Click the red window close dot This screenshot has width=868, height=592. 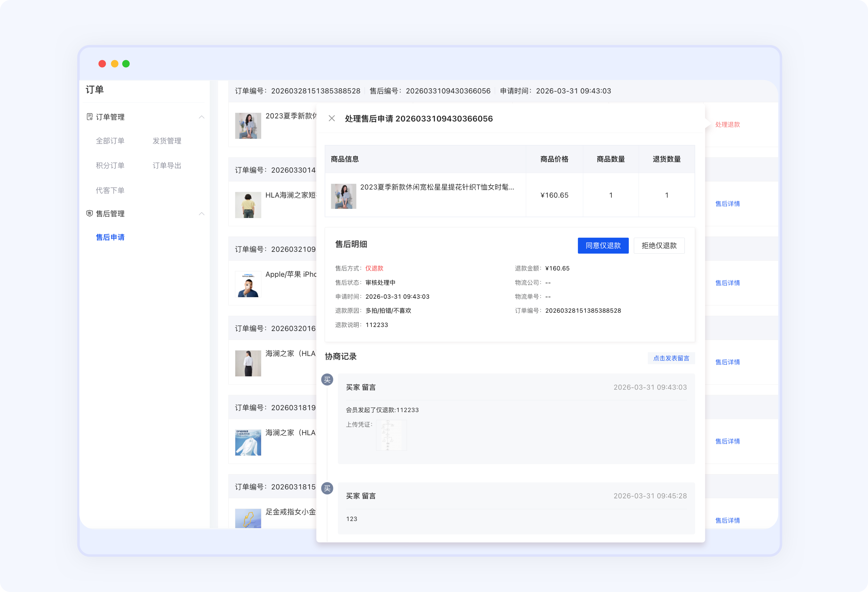[102, 64]
